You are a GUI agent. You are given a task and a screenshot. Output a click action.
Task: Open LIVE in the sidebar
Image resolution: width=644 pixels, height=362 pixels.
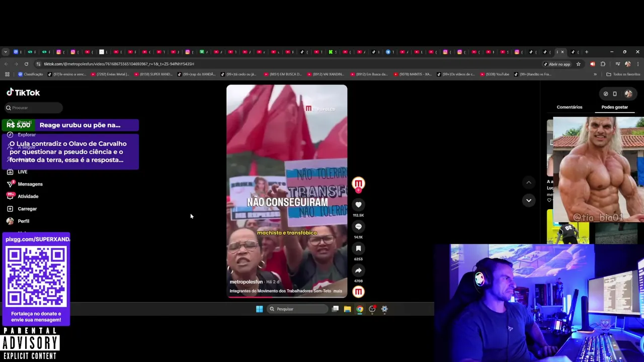click(x=17, y=172)
